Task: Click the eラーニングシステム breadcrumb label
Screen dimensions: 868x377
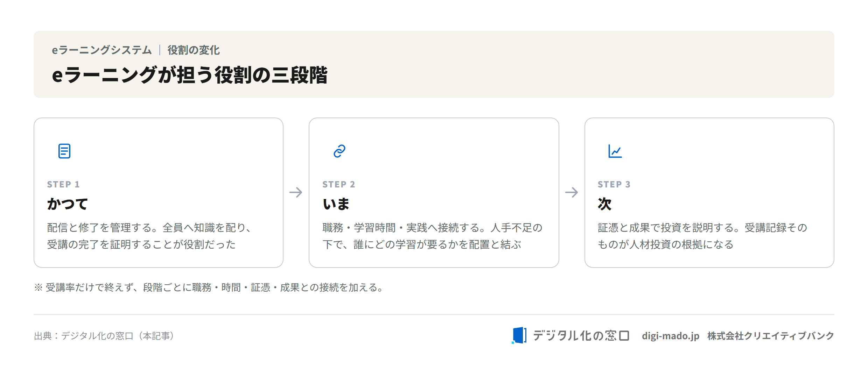Action: 102,50
